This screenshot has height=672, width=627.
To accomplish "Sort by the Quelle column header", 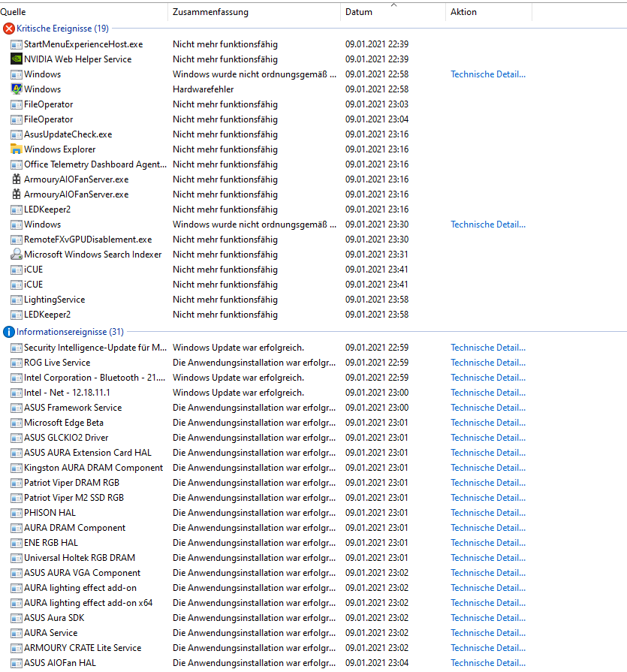I will pos(83,12).
